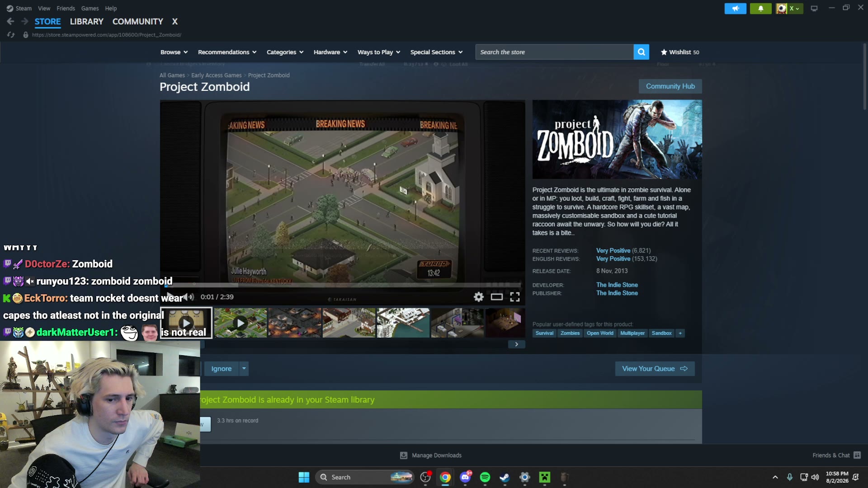This screenshot has width=868, height=488.
Task: Go forward with the right navigation arrow
Action: tap(25, 21)
